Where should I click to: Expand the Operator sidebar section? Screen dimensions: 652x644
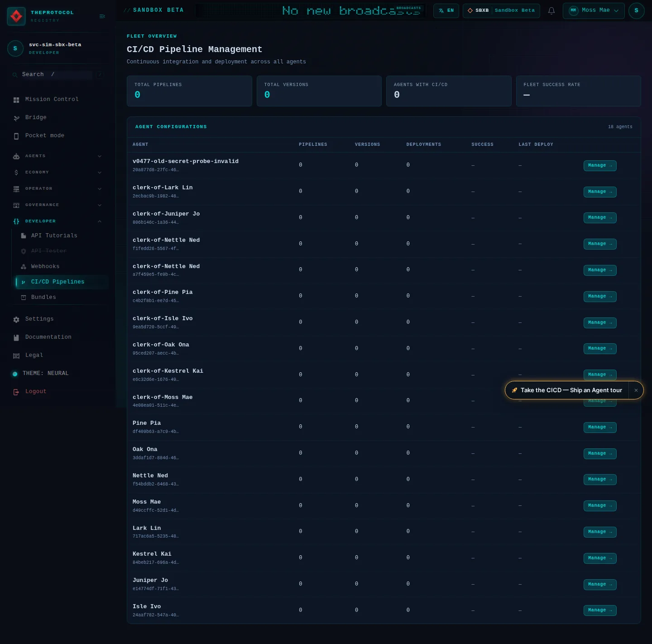(58, 188)
